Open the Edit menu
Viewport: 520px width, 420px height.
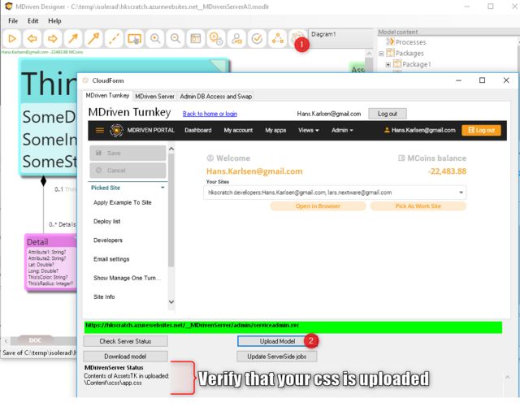click(x=32, y=21)
